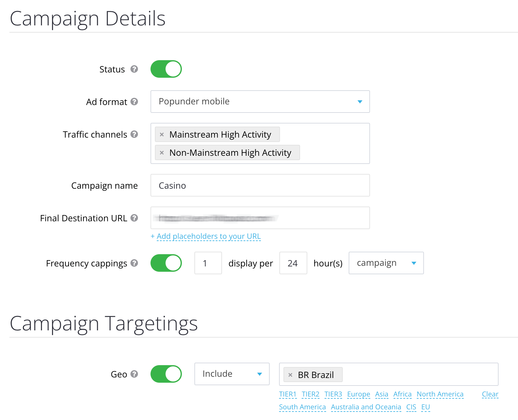Select the TIER1 geo preset
The height and width of the screenshot is (420, 518).
pos(288,394)
